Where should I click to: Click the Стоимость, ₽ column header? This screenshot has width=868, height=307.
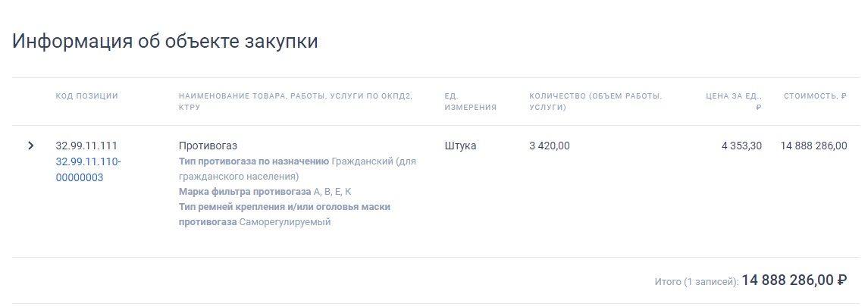pyautogui.click(x=815, y=96)
